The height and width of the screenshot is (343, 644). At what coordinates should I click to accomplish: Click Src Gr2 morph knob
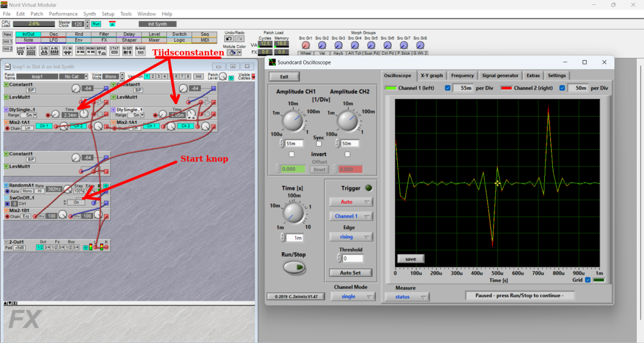(322, 46)
